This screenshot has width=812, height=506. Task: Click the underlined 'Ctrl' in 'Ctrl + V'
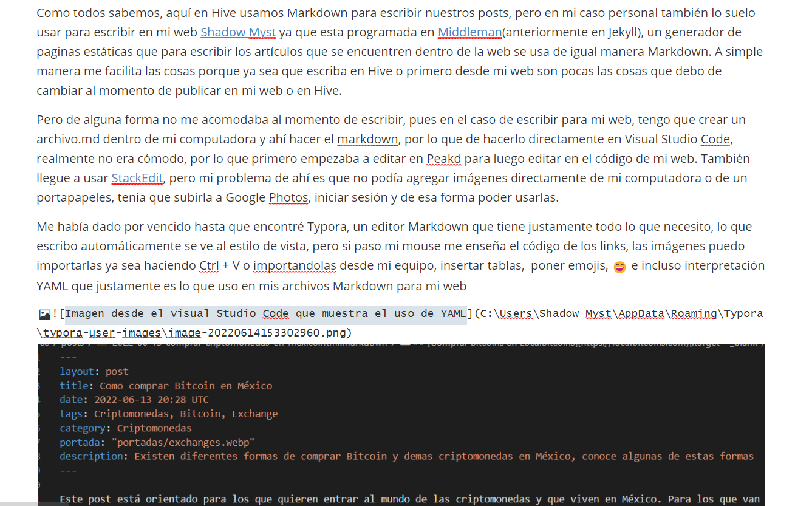click(209, 265)
